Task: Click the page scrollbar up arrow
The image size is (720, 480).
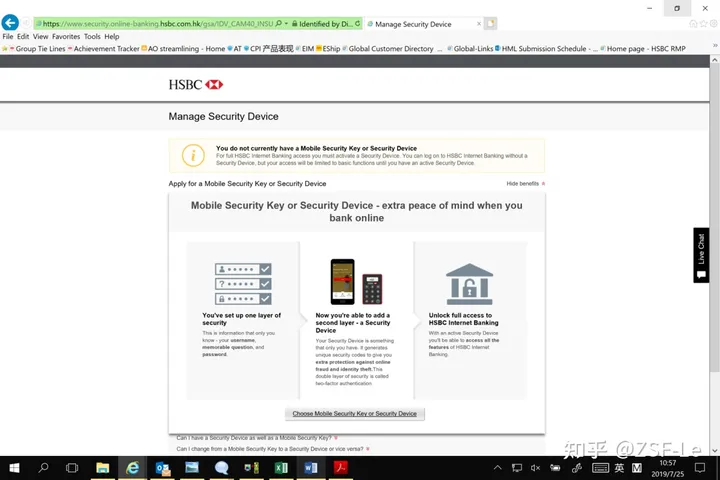Action: (714, 60)
